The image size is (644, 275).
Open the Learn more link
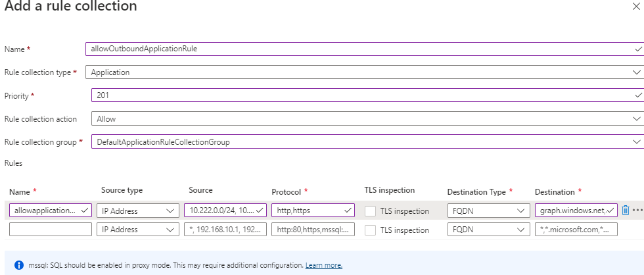tap(323, 265)
